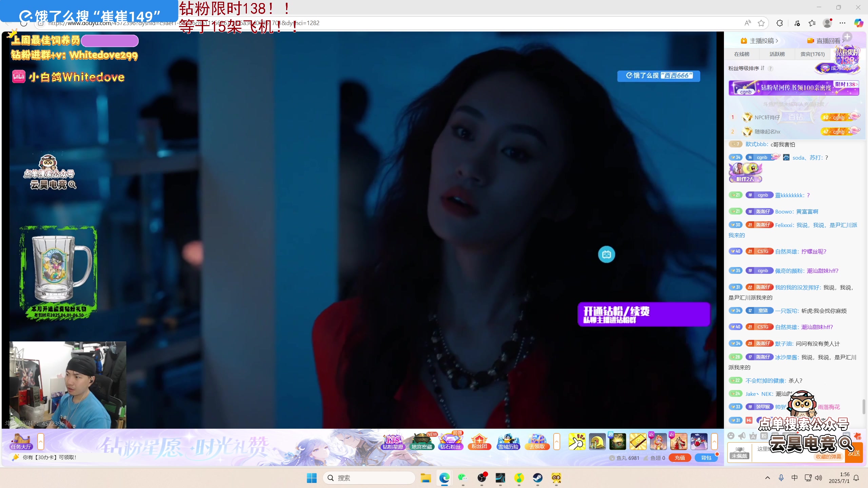The image size is (868, 488).
Task: Send the glowing treasure chest gift
Action: tap(617, 442)
